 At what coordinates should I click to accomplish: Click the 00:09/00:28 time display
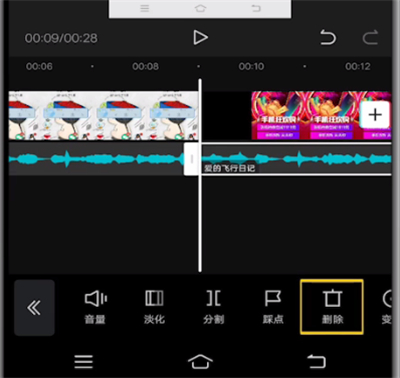click(x=61, y=38)
